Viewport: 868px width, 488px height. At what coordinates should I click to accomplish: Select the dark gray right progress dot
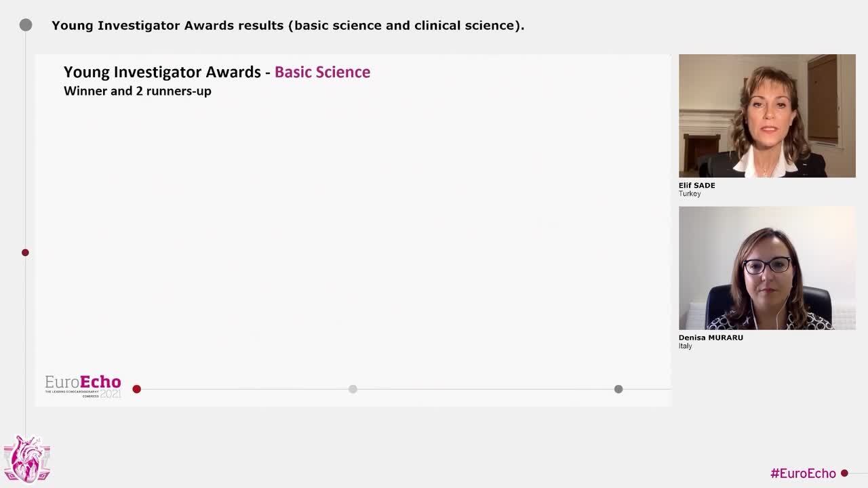click(618, 389)
